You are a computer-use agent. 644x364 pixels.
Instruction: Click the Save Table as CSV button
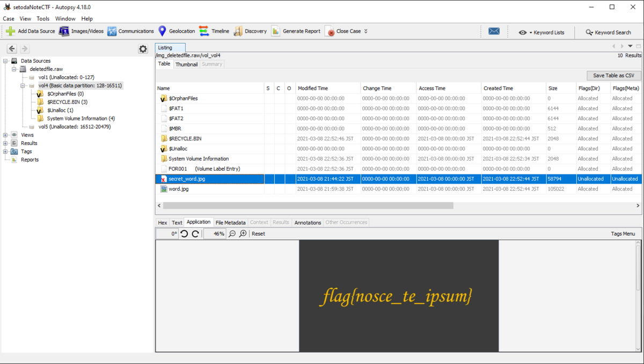[613, 75]
